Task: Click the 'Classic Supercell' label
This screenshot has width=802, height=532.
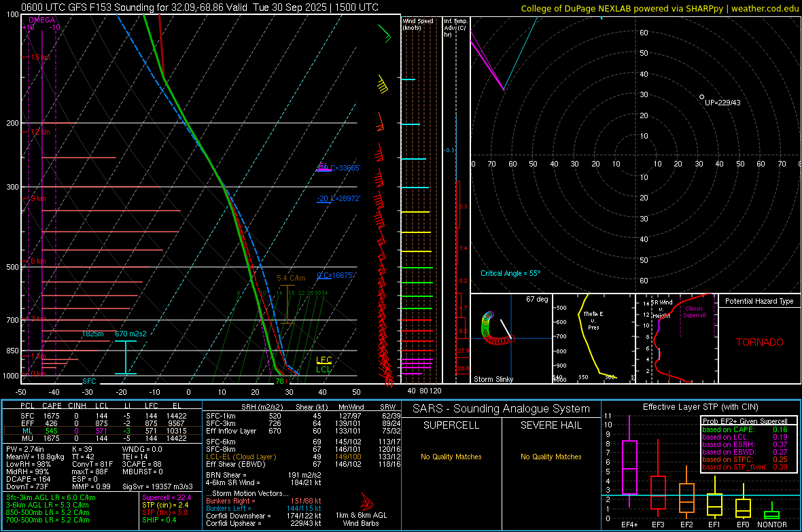Action: click(x=694, y=312)
